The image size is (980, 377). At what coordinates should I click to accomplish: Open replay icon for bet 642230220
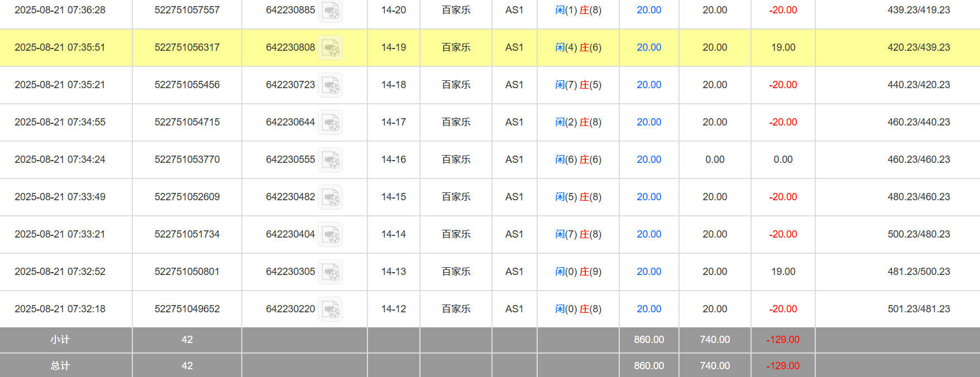pyautogui.click(x=331, y=310)
